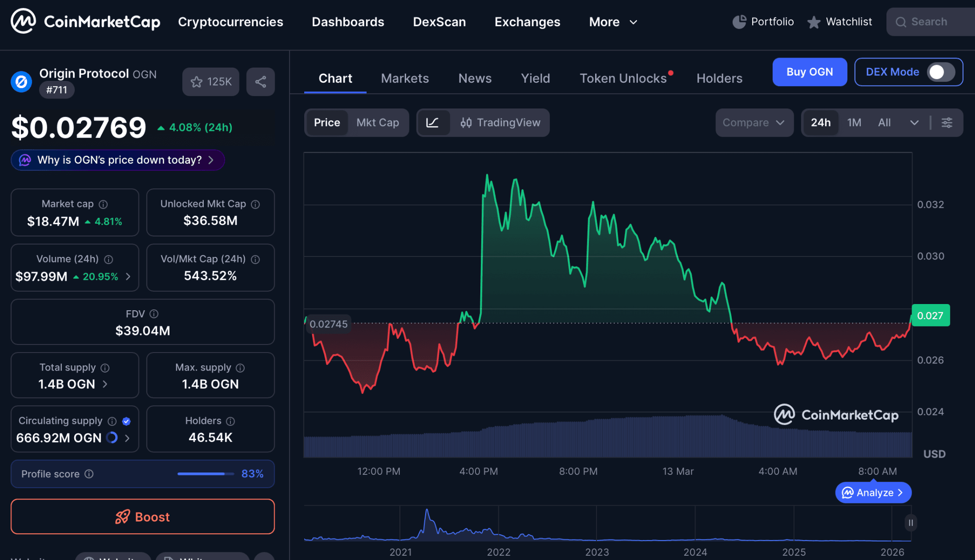Click the CoinMarketCap logo
Image resolution: width=975 pixels, height=560 pixels.
[85, 21]
